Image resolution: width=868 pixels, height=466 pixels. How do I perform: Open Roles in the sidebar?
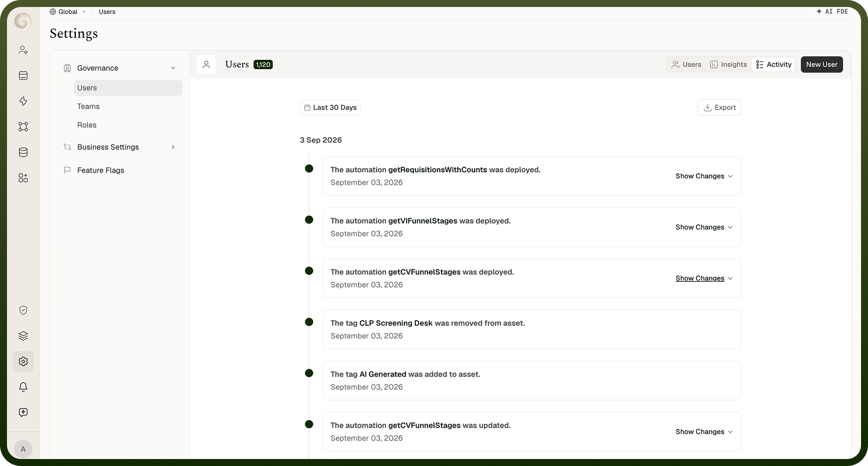point(87,125)
